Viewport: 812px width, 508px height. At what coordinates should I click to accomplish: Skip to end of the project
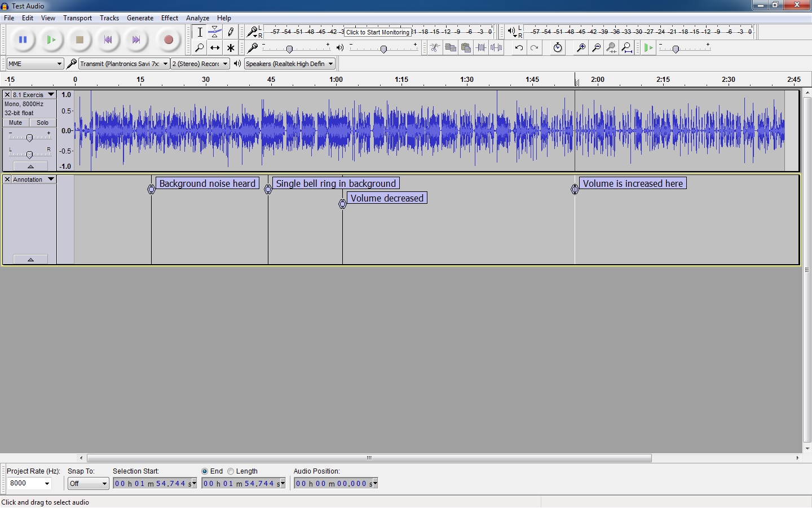[x=136, y=40]
